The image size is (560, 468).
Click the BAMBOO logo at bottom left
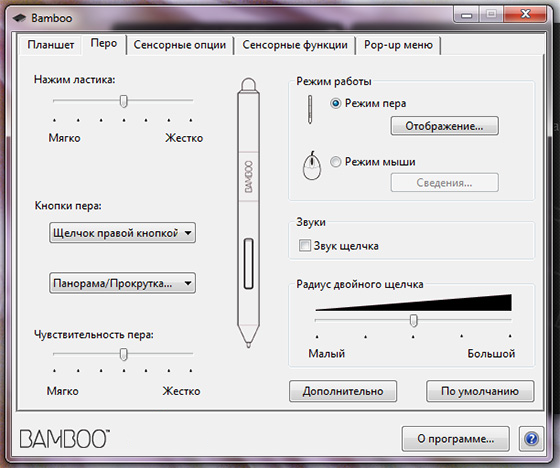[64, 438]
